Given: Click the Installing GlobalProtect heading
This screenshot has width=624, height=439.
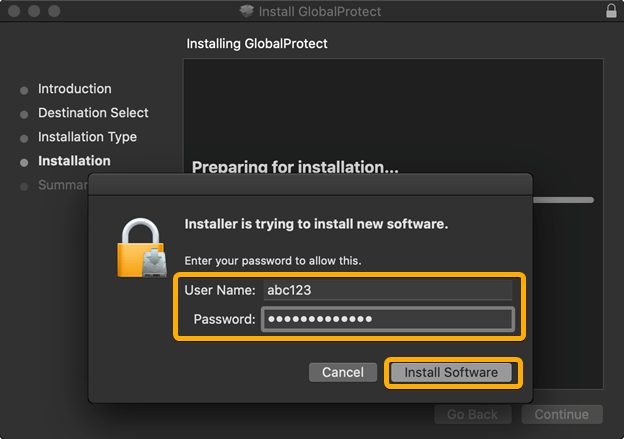Looking at the screenshot, I should pyautogui.click(x=257, y=44).
